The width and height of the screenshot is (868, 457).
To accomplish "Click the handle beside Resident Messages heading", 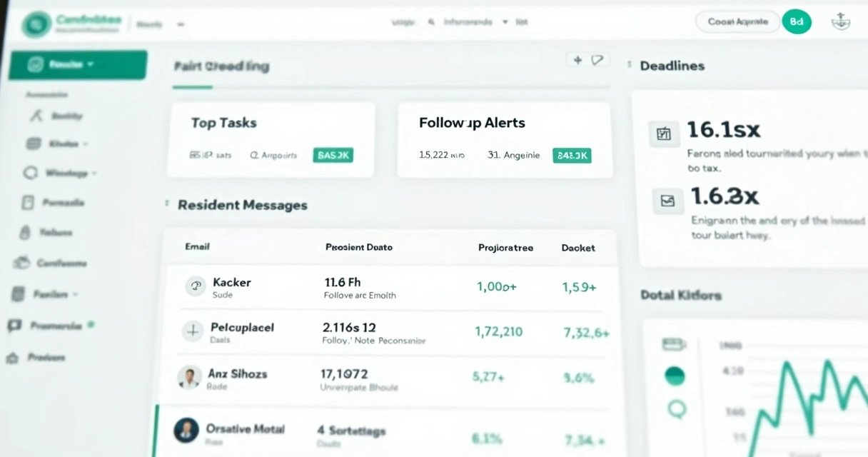I will pyautogui.click(x=168, y=204).
